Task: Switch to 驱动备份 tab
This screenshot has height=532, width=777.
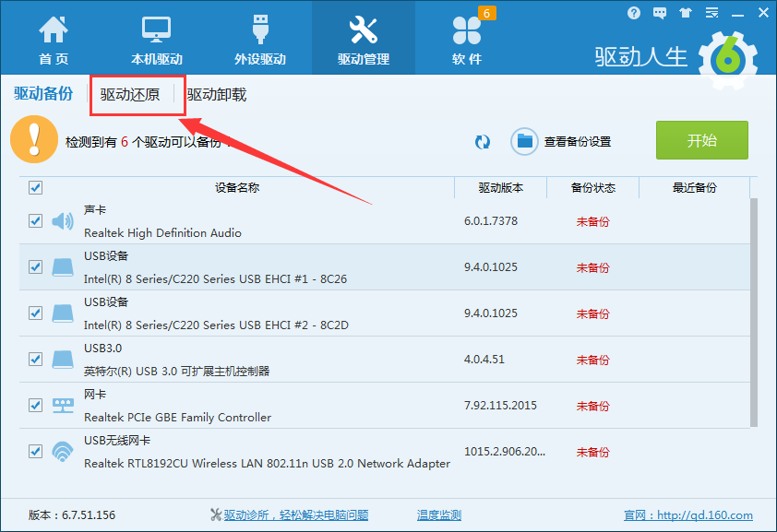Action: click(43, 93)
